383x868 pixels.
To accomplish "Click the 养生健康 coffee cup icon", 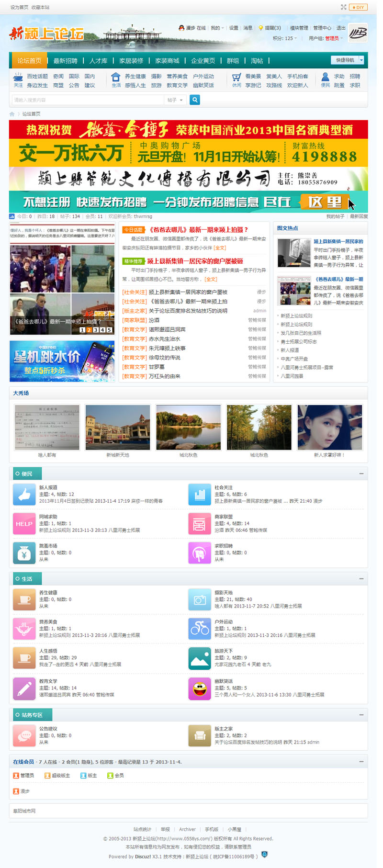I will 24,599.
